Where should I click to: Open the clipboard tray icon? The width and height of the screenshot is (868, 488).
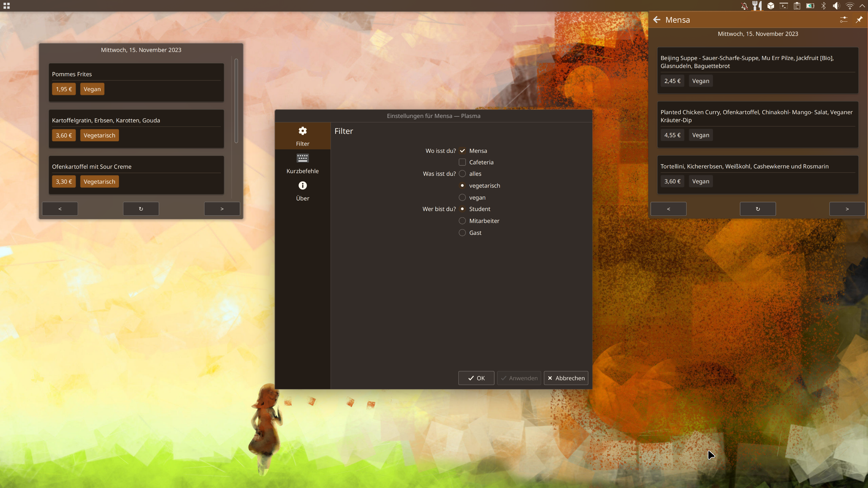coord(797,6)
